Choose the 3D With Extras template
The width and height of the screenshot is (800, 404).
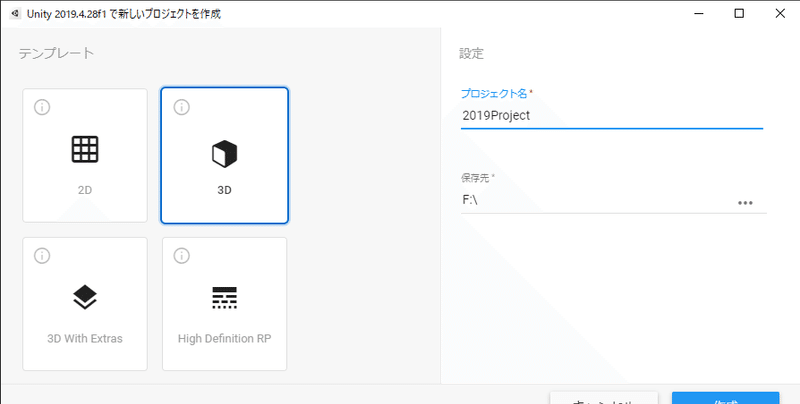click(85, 304)
